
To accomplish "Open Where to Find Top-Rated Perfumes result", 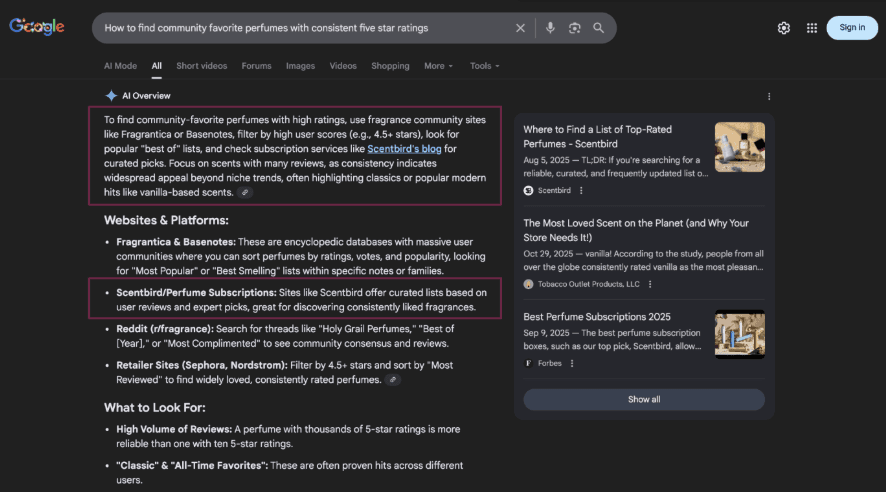I will pos(597,137).
